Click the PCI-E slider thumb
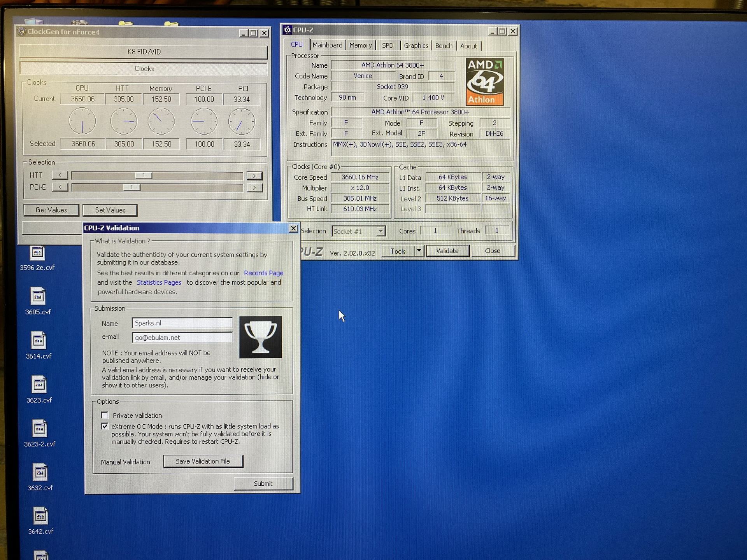The width and height of the screenshot is (747, 560). [x=132, y=188]
